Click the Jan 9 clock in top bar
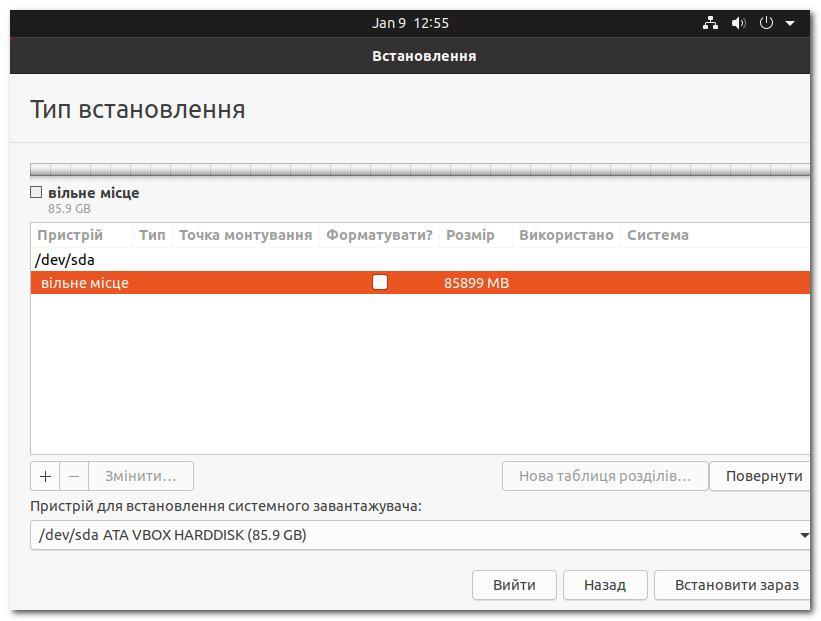The height and width of the screenshot is (621, 821). coord(410,22)
